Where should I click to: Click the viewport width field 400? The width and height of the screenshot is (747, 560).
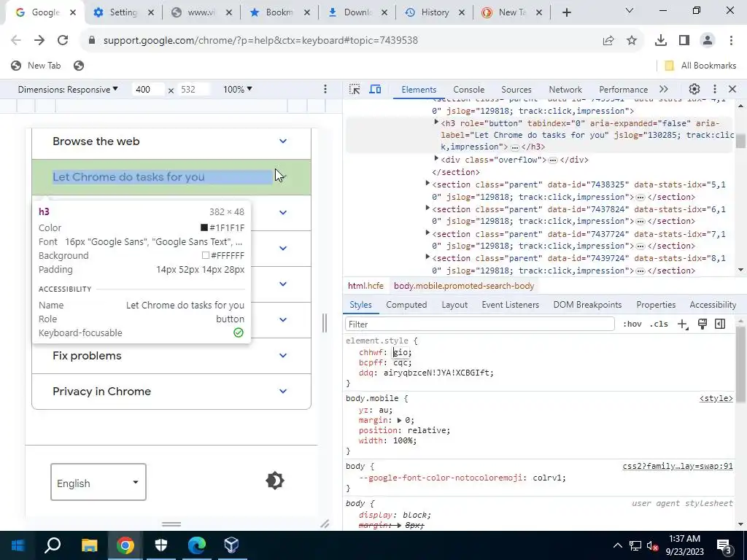tap(148, 90)
